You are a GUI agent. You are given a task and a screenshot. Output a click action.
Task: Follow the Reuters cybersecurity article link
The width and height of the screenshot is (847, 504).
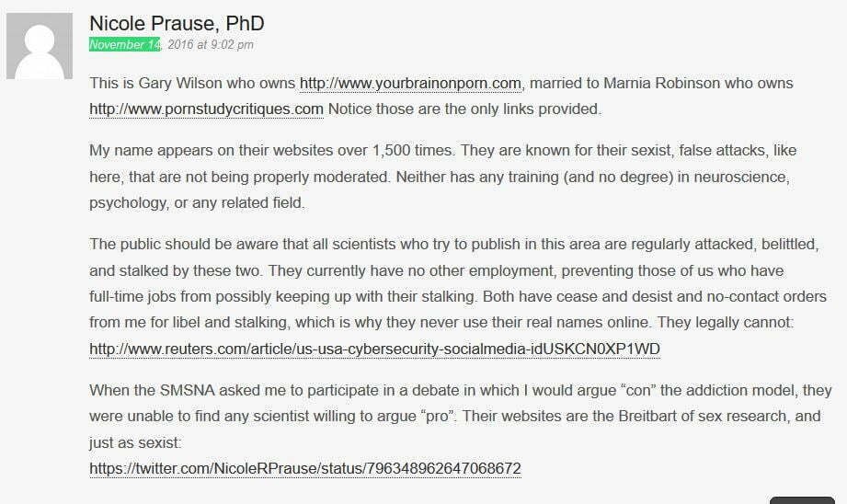point(374,349)
